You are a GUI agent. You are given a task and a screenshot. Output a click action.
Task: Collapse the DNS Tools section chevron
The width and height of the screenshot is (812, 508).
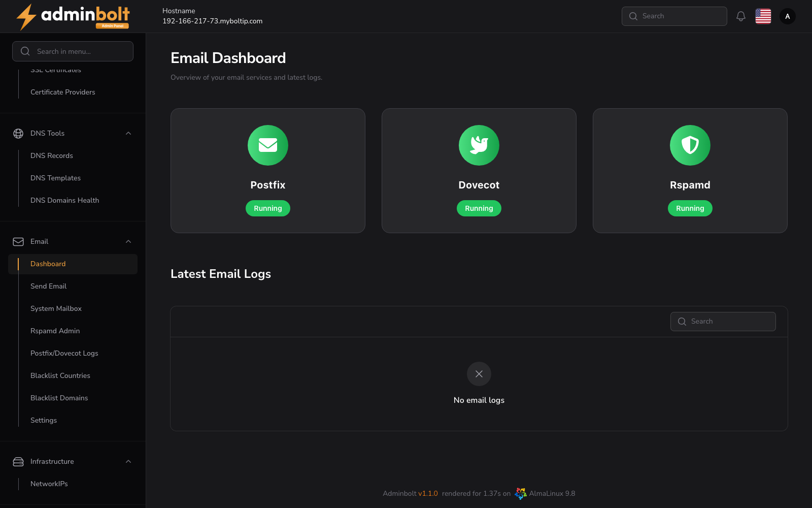[x=128, y=133]
